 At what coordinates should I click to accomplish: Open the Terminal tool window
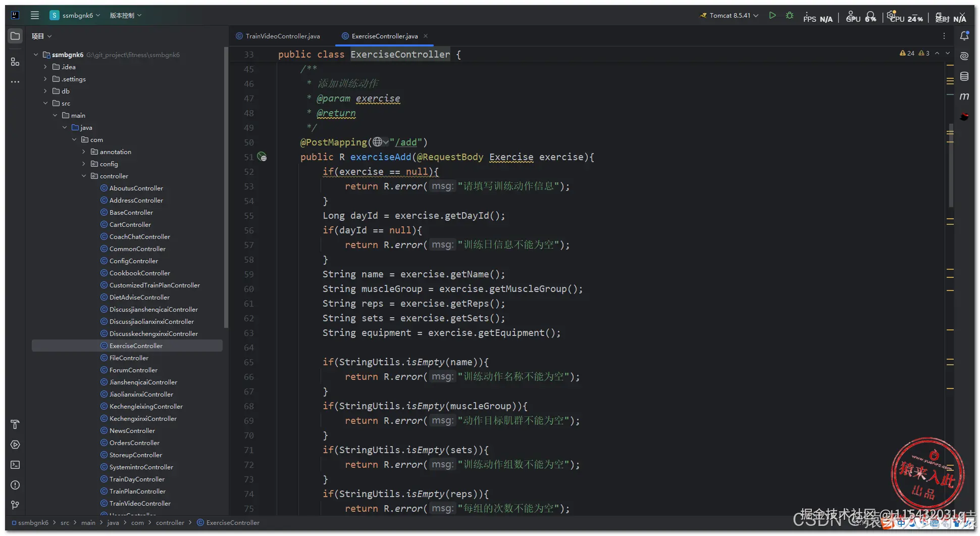point(15,465)
